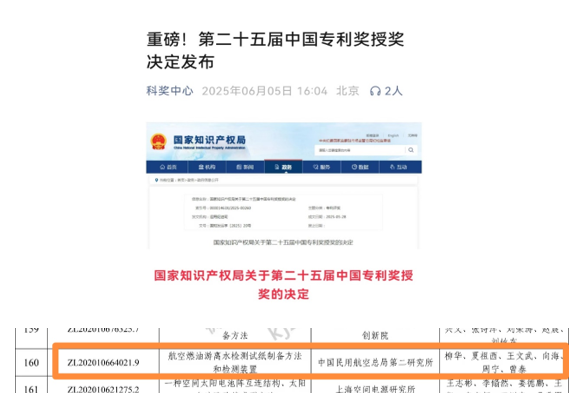Click the national emblem logo in the image

pyautogui.click(x=158, y=142)
